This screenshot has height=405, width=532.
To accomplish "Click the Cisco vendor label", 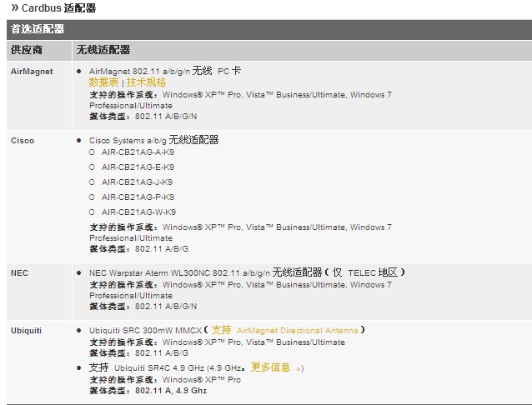I will 23,141.
